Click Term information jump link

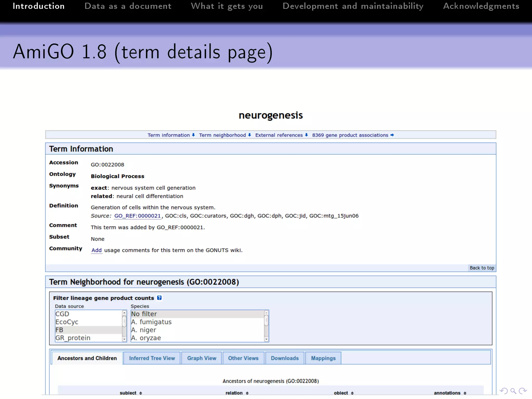pos(169,135)
